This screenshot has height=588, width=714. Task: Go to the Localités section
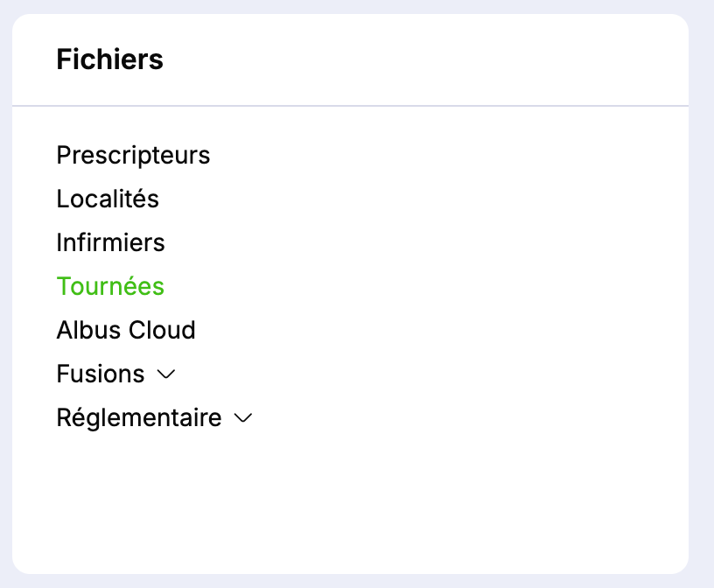coord(108,199)
